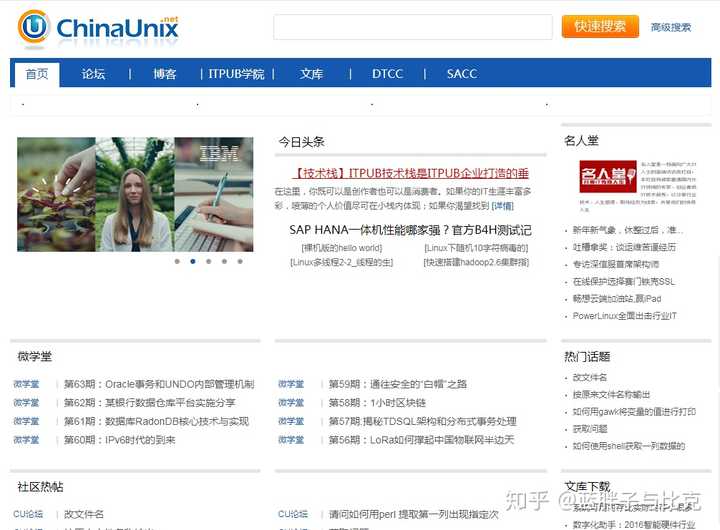Open 第57期:揭秘TDSQL架构 lesson
The width and height of the screenshot is (720, 530).
[x=422, y=421]
